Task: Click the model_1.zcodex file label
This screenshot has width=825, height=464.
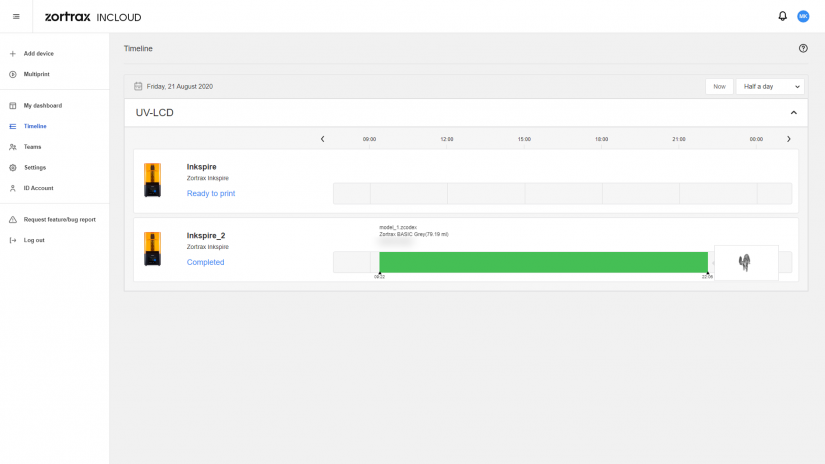Action: pos(398,227)
